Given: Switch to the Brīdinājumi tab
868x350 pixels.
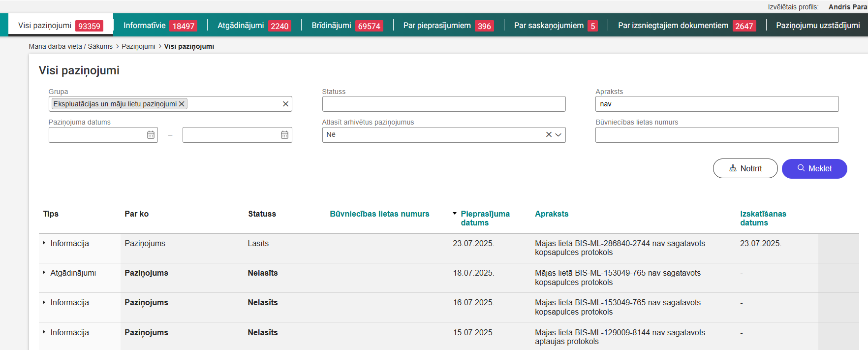Looking at the screenshot, I should (x=346, y=26).
